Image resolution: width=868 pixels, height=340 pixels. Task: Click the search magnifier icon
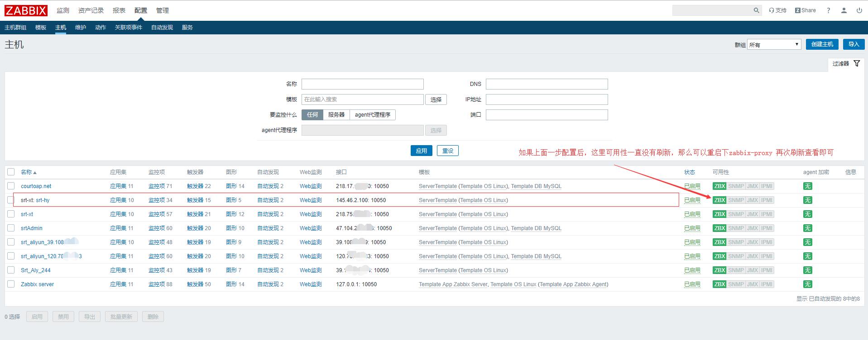[x=756, y=10]
